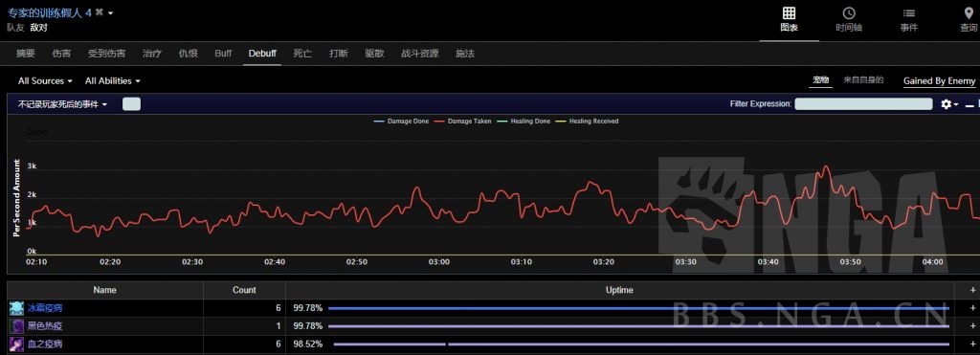Screen dimensions: 980x355
Task: Select the 敌对 filter link
Action: (x=38, y=28)
